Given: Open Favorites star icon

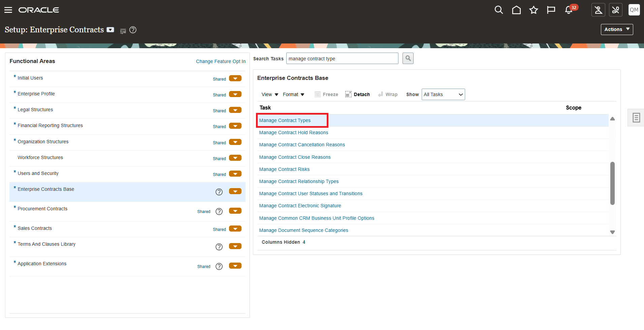Looking at the screenshot, I should (534, 10).
